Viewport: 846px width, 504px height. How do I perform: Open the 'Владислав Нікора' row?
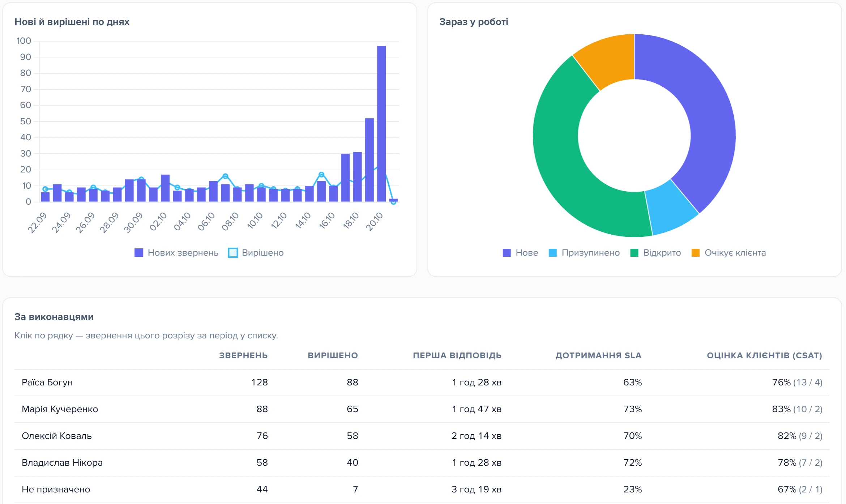(x=422, y=463)
